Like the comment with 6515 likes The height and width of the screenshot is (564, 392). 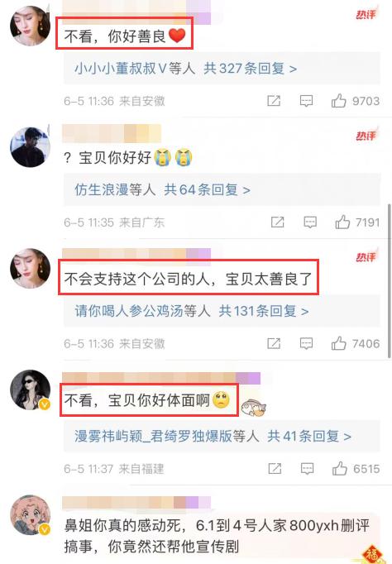click(x=340, y=469)
